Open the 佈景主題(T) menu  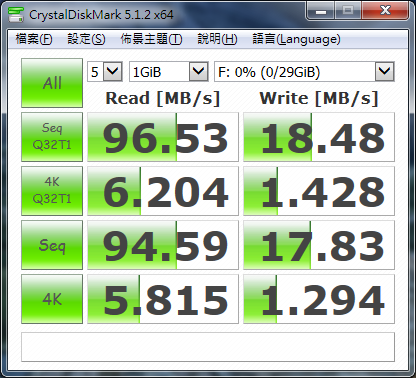coord(151,39)
